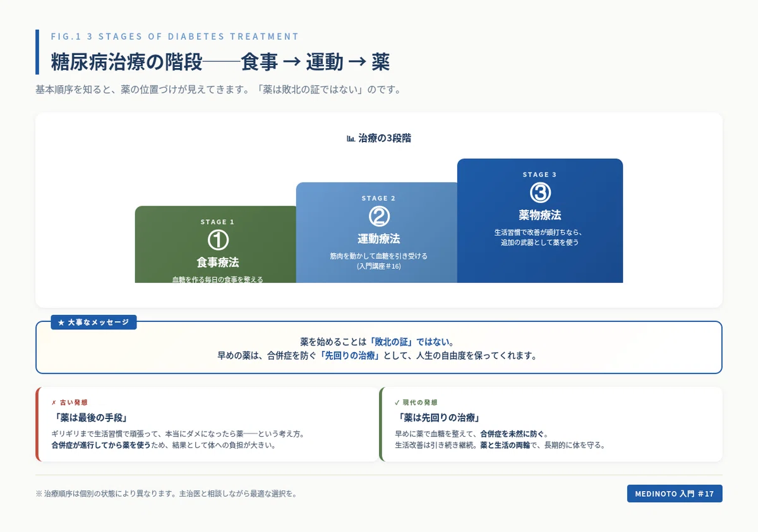Click the STAGE 1 label

coord(218,222)
